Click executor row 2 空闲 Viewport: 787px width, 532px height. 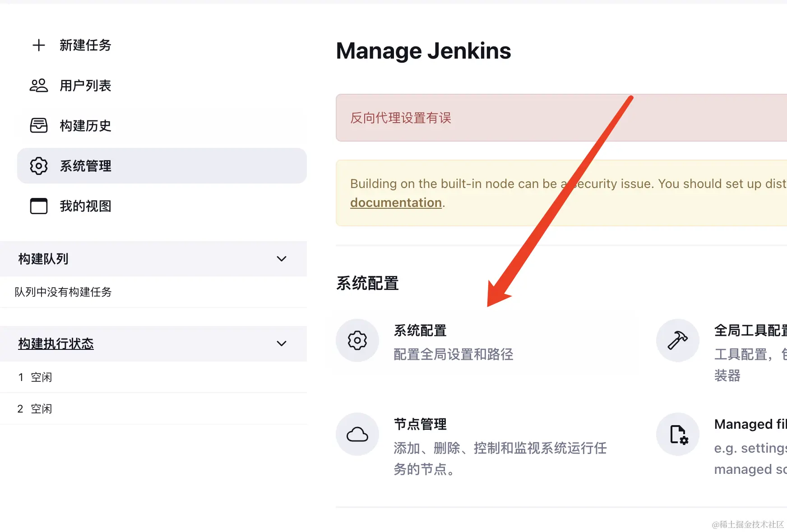pos(153,408)
